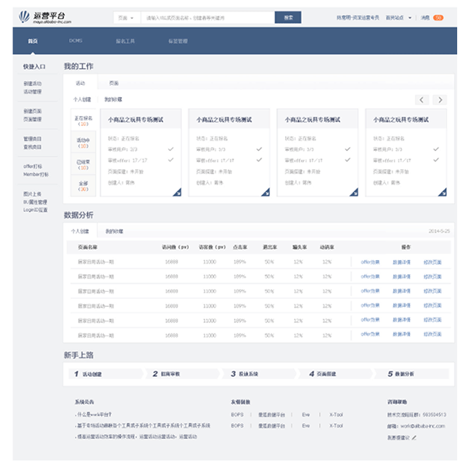Click the 页面名称 column header

pyautogui.click(x=88, y=247)
